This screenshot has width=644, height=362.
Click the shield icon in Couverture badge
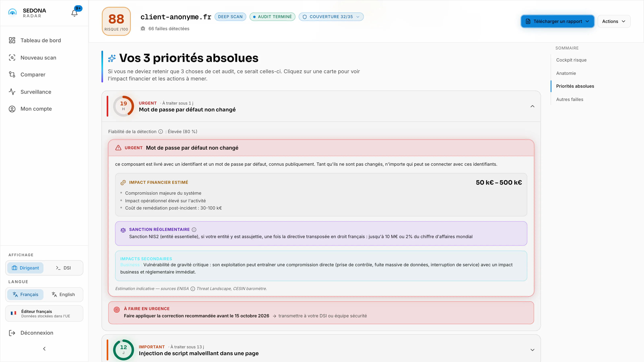tap(304, 17)
